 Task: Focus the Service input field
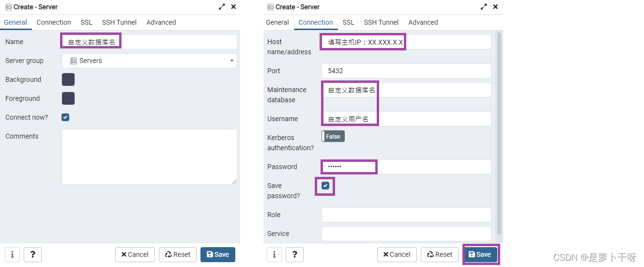406,234
